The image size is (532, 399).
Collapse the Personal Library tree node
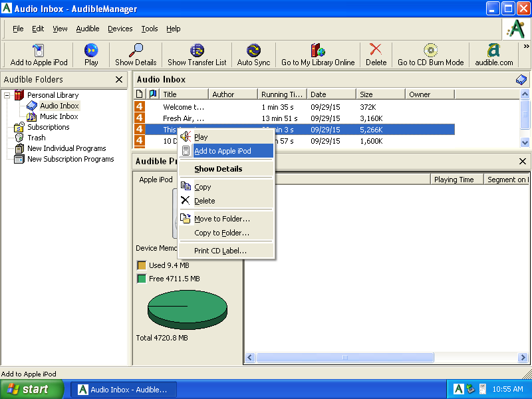point(7,95)
